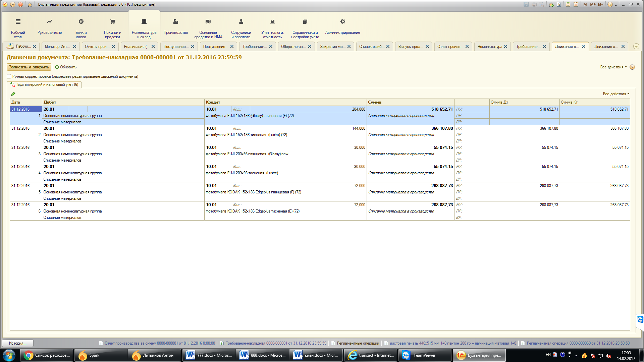
Task: Expand top Все действия dropdown
Action: click(x=613, y=67)
